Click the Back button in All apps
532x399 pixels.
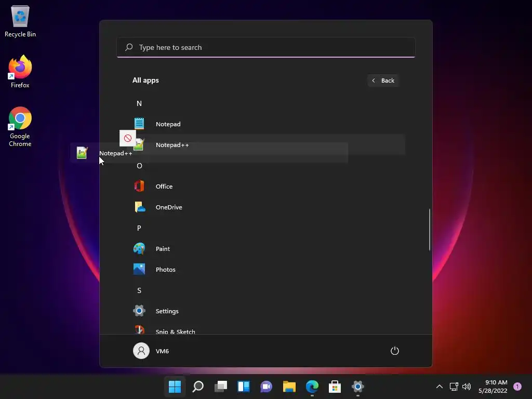(x=383, y=81)
